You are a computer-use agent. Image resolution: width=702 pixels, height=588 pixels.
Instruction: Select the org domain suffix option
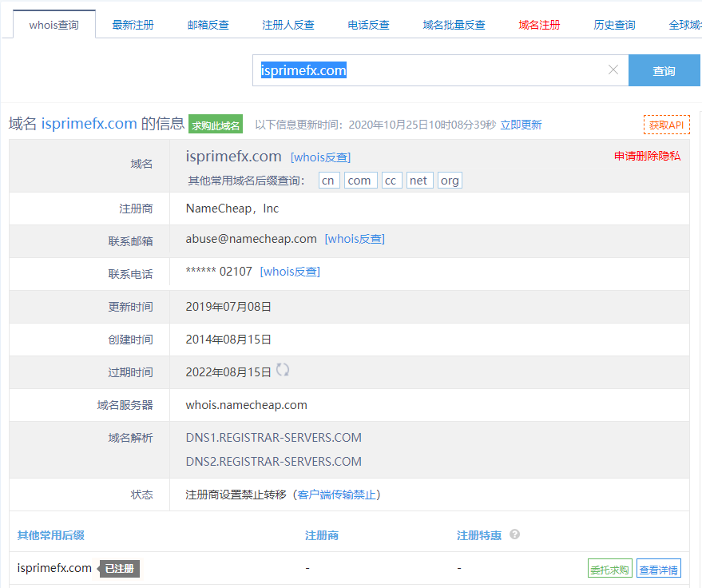450,181
